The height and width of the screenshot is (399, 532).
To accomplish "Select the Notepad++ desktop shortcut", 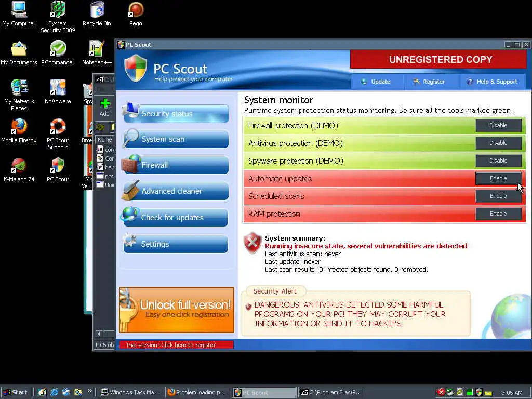I will [97, 52].
